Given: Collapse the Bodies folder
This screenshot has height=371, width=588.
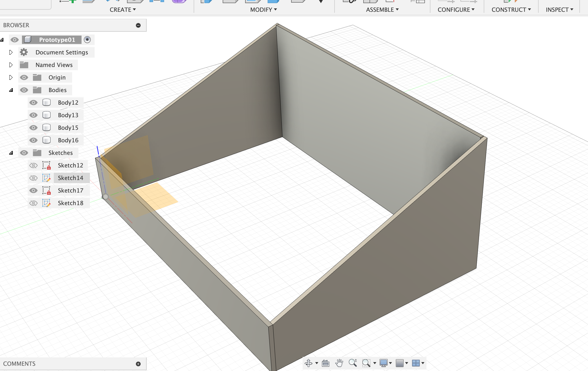Looking at the screenshot, I should (11, 90).
